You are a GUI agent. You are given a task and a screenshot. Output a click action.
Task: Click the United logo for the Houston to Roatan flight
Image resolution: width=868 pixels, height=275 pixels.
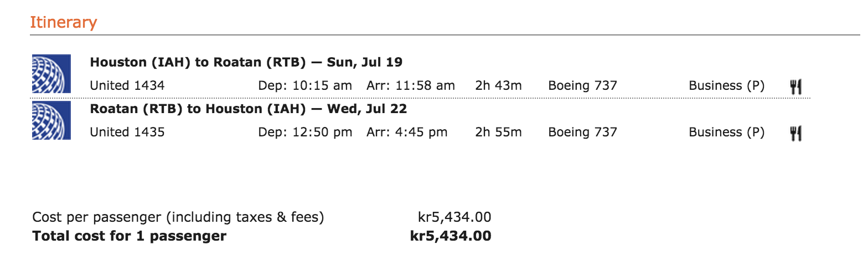(x=51, y=73)
